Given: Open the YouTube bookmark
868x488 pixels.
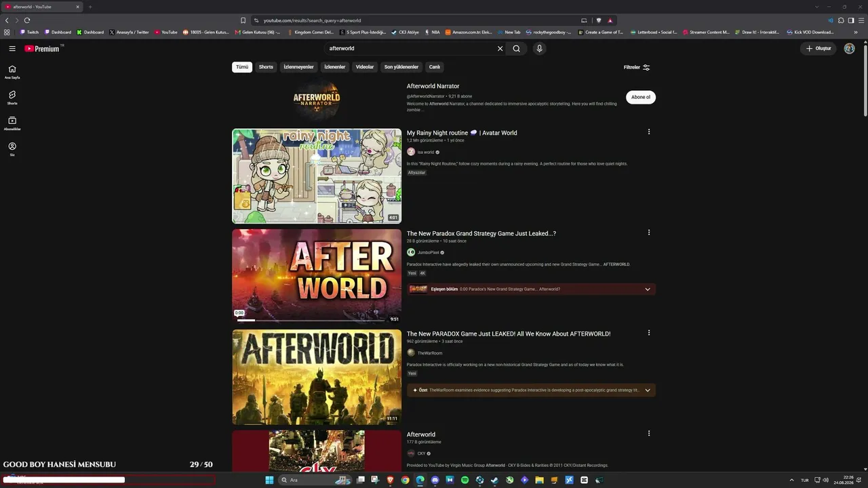Looking at the screenshot, I should tap(166, 32).
